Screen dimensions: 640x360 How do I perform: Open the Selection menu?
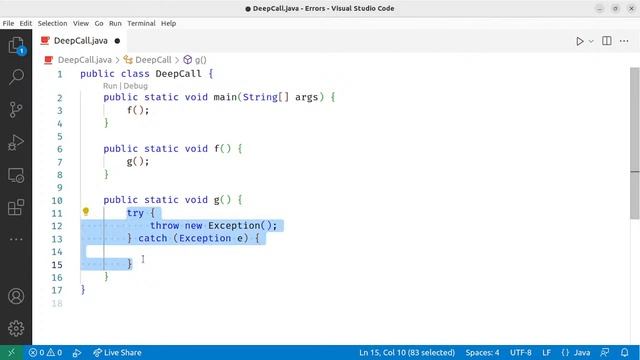(52, 23)
